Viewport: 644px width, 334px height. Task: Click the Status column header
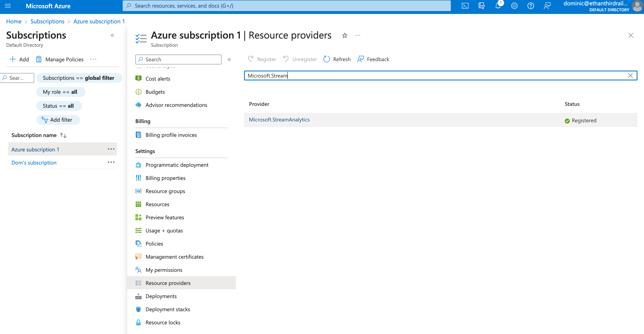point(572,104)
